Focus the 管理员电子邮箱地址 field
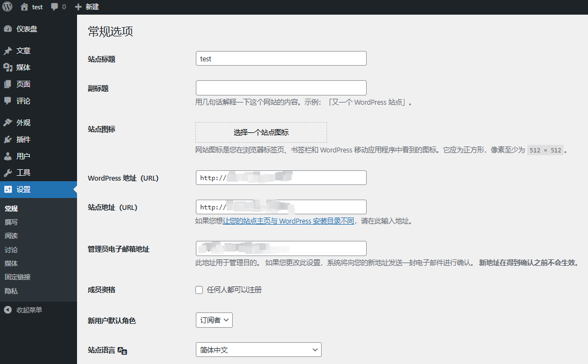The width and height of the screenshot is (588, 364). coord(281,248)
